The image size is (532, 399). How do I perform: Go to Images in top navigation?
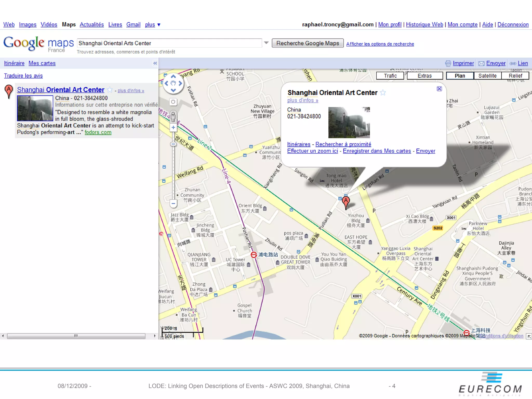tap(28, 24)
